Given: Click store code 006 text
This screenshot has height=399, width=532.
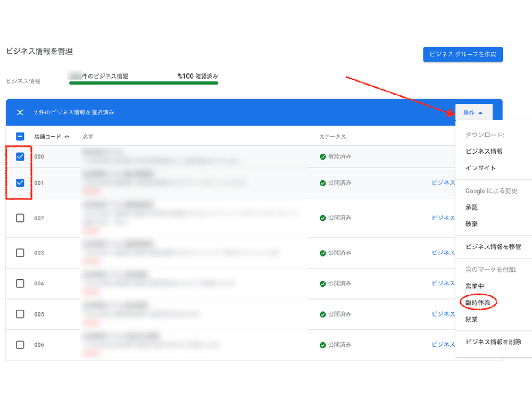Looking at the screenshot, I should point(39,345).
